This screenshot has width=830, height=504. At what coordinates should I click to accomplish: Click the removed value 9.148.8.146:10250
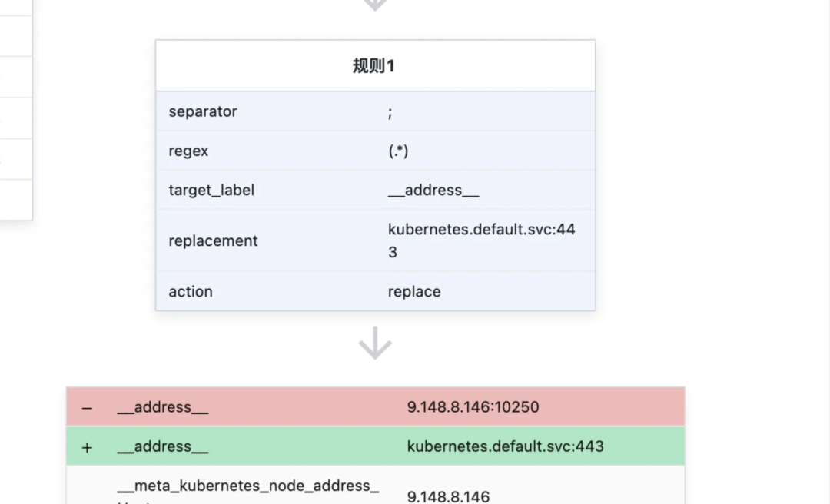473,407
